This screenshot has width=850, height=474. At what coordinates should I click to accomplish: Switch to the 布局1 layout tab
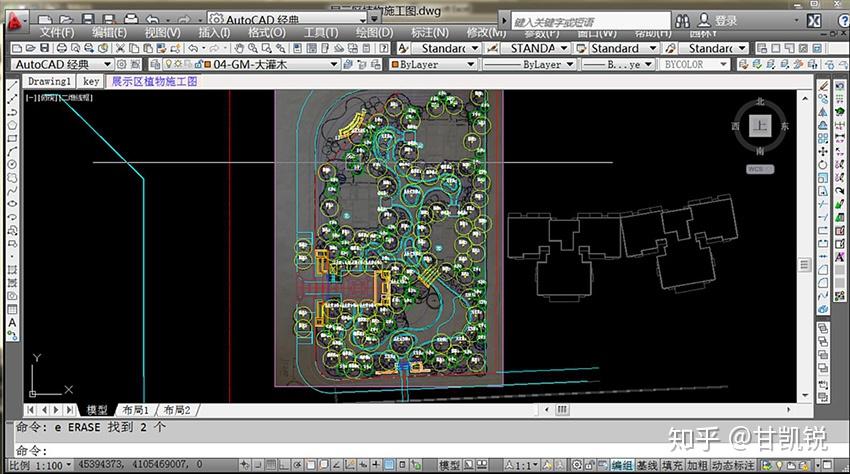(134, 410)
